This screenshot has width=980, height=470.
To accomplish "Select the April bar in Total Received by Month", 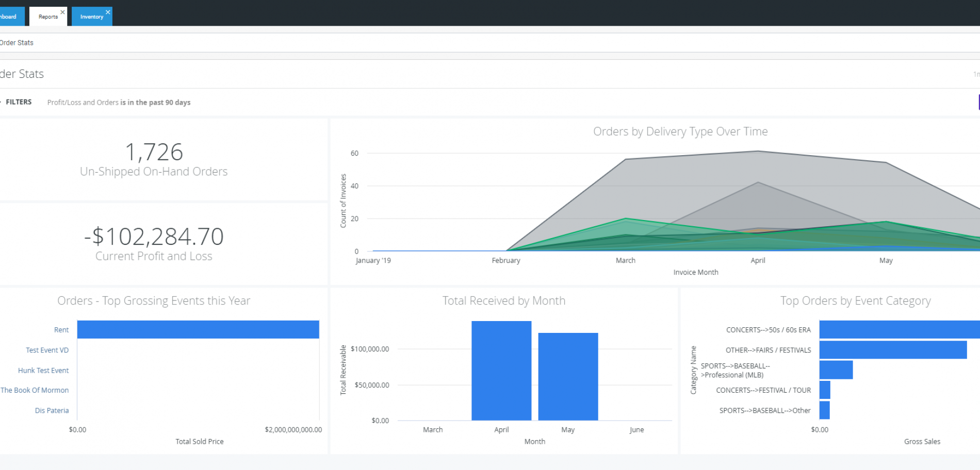I will 501,371.
